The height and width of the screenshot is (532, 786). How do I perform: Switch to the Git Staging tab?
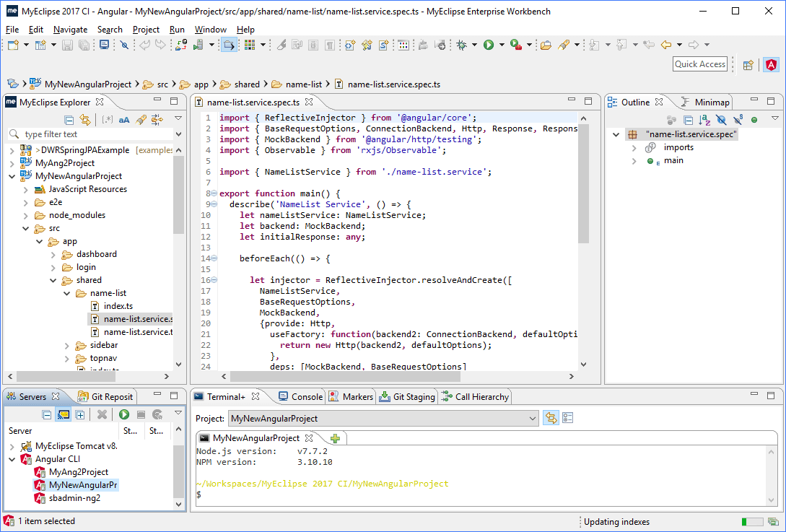(x=407, y=396)
